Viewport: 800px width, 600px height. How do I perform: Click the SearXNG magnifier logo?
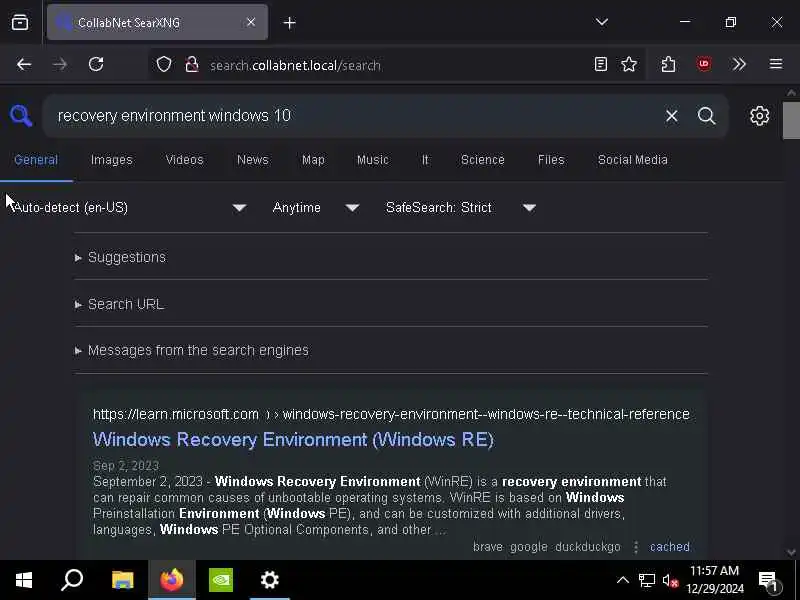21,116
